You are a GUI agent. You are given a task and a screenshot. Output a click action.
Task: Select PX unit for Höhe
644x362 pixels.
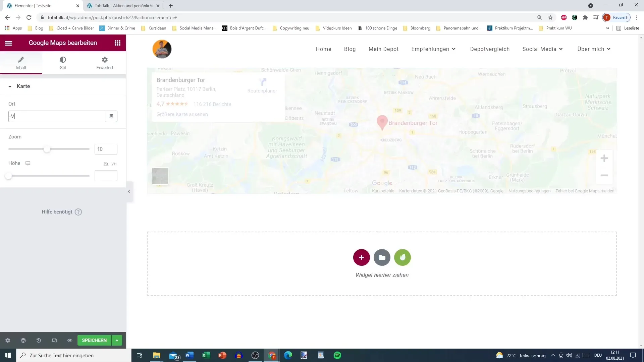pyautogui.click(x=106, y=164)
